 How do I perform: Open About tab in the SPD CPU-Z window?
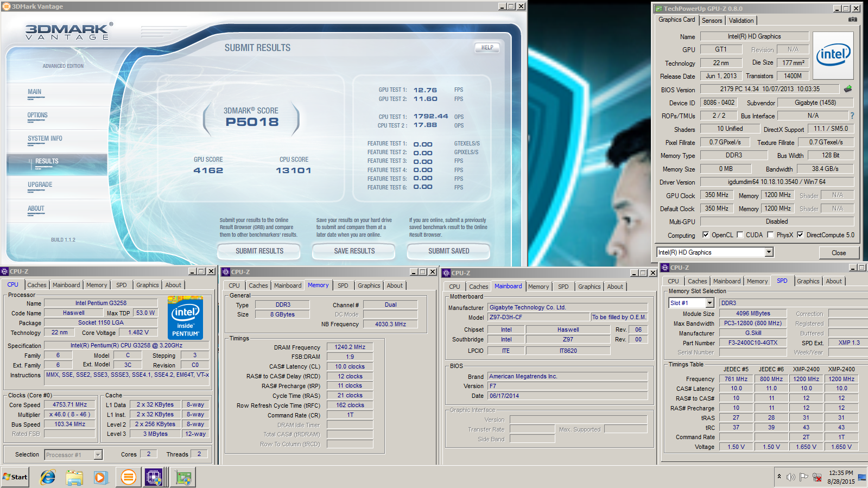pyautogui.click(x=834, y=281)
